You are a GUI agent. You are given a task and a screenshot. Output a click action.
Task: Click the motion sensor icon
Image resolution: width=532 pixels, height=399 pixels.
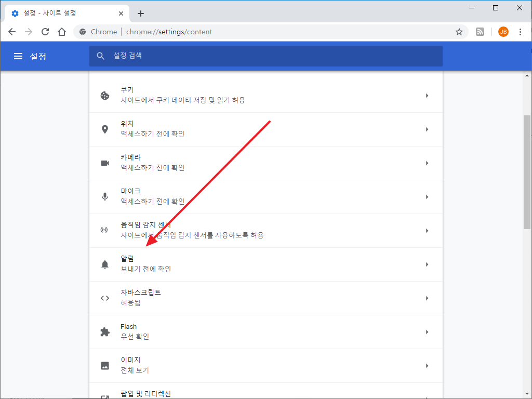coord(104,230)
